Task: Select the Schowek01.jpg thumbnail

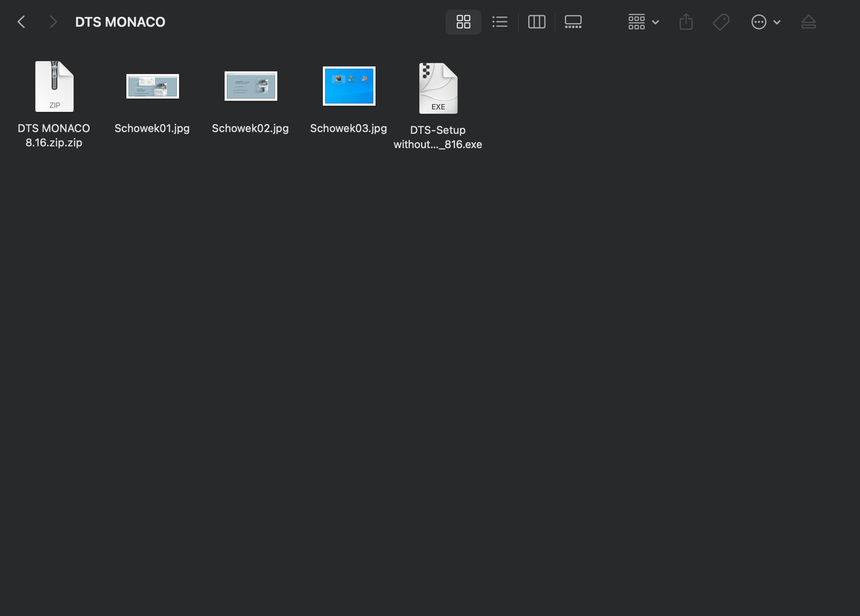Action: [153, 87]
